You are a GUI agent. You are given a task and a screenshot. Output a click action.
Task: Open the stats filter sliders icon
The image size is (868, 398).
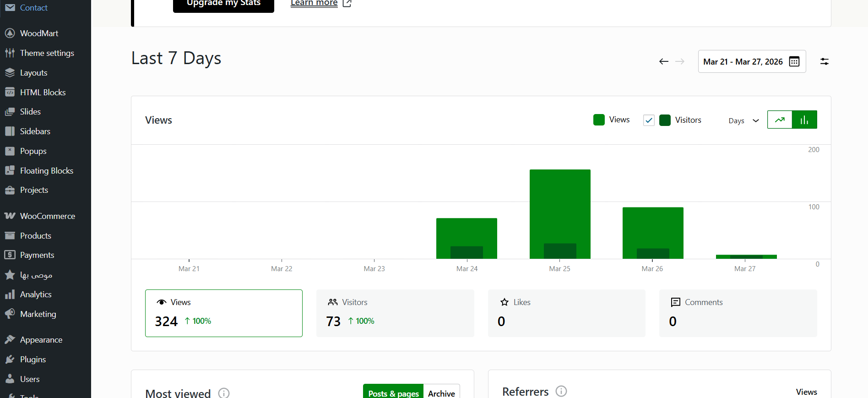point(824,61)
